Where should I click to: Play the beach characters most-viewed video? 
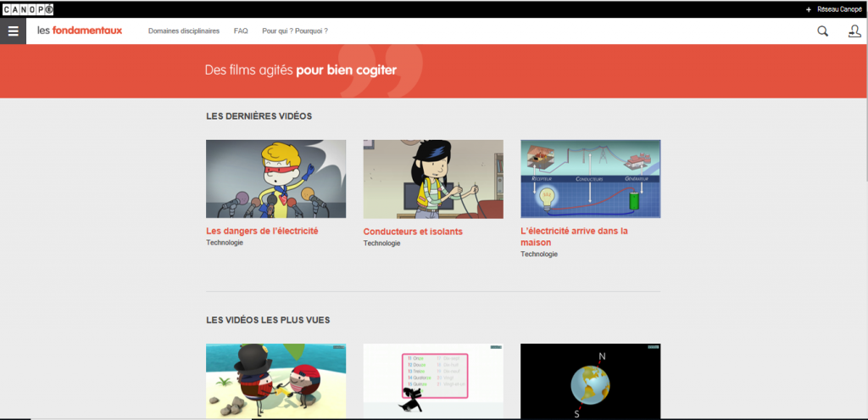point(275,381)
